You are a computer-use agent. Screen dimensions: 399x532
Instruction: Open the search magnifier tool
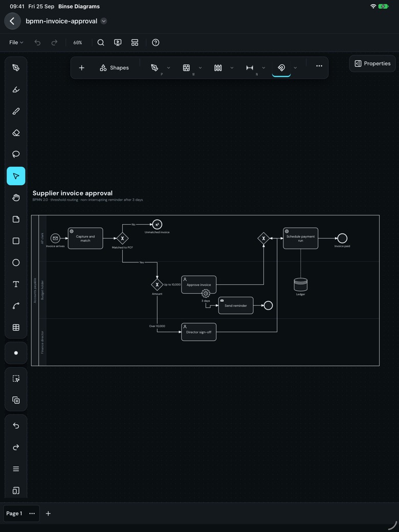101,42
